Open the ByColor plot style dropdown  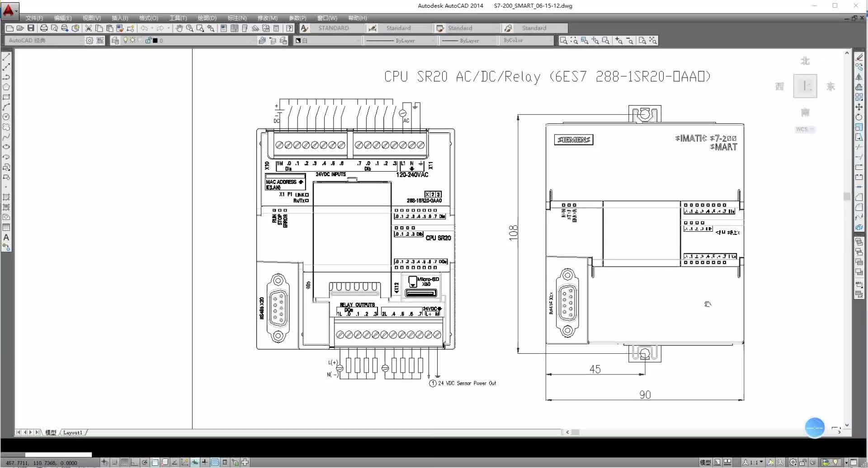tap(527, 41)
